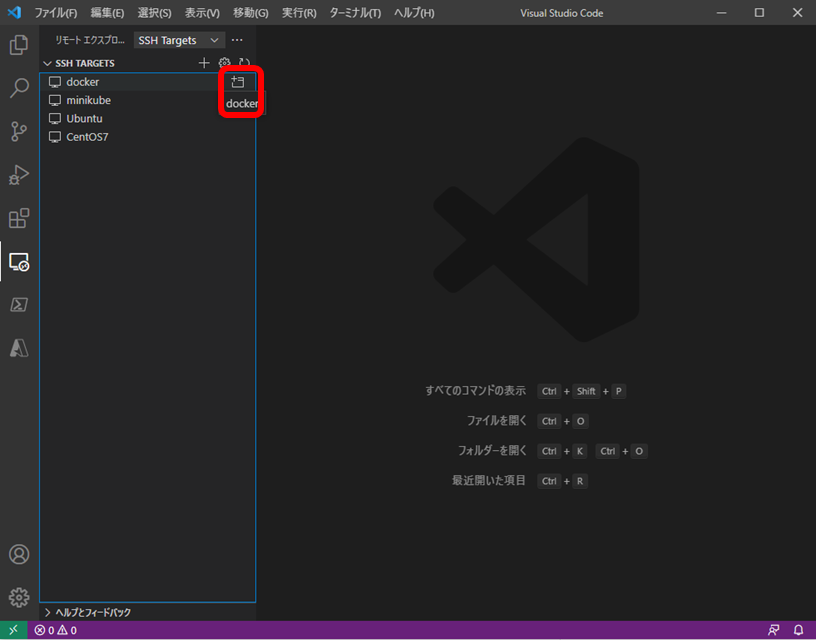Open the PowerShell icon in the activity bar

[19, 304]
